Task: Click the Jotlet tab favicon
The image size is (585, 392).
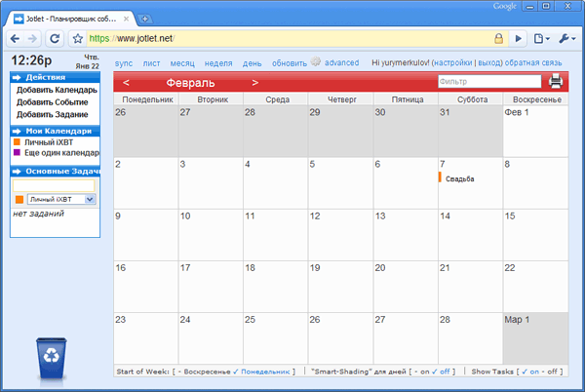Action: [x=19, y=19]
